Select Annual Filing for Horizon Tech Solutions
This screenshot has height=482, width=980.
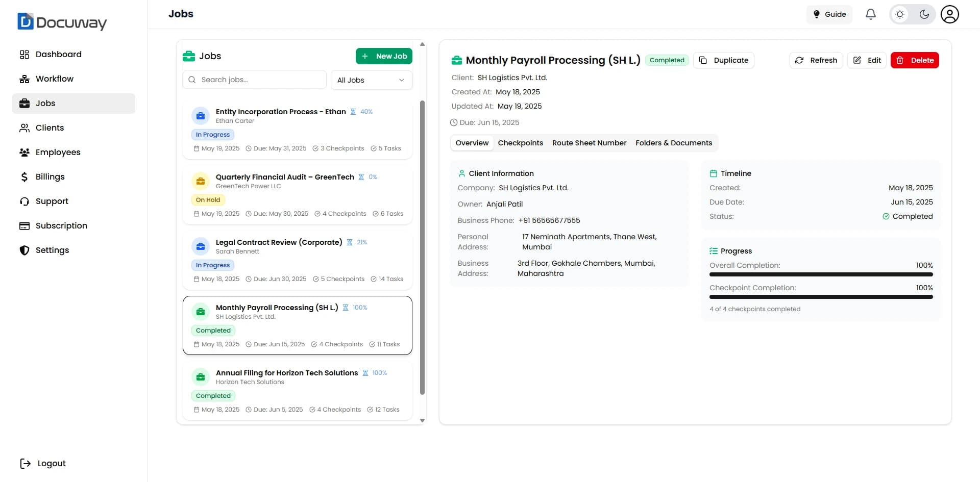click(297, 391)
